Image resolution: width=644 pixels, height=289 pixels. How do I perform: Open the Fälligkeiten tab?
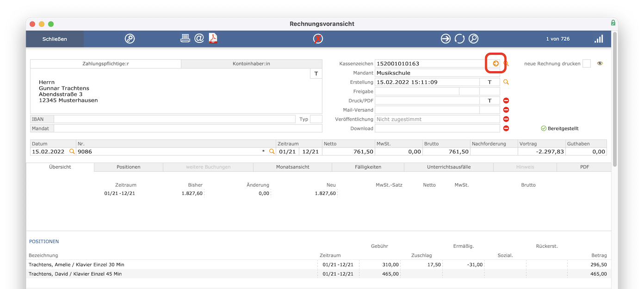coord(368,167)
